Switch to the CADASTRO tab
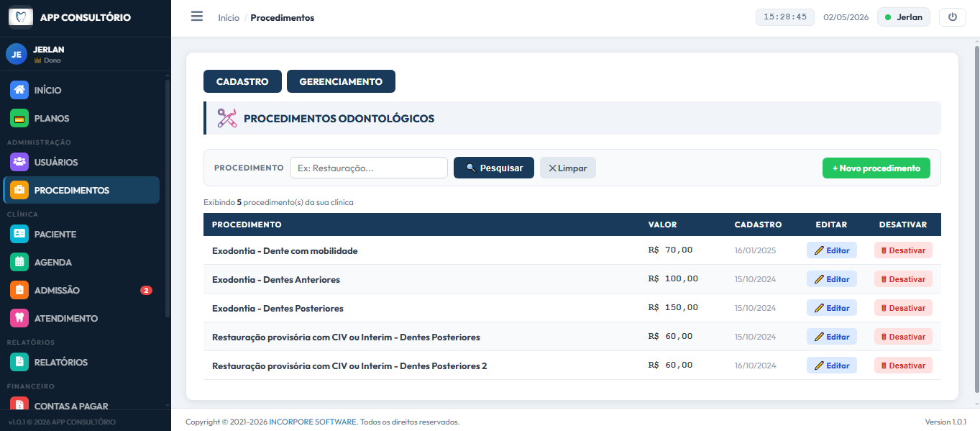The height and width of the screenshot is (431, 980). (x=242, y=81)
